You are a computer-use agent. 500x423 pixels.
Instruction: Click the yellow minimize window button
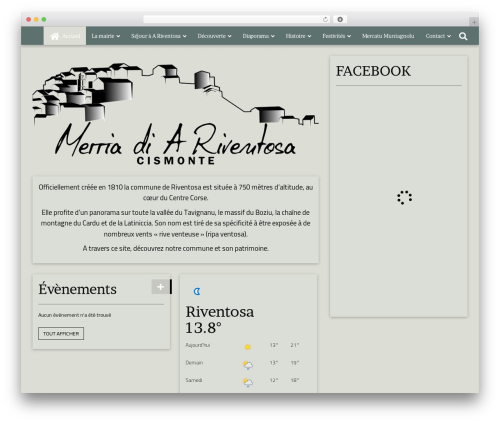36,19
